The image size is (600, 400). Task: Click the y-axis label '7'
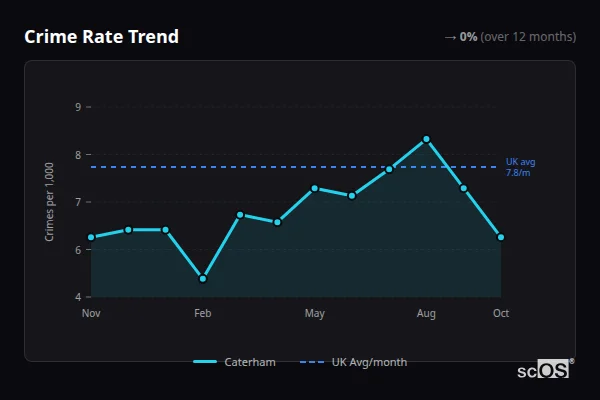tap(78, 202)
